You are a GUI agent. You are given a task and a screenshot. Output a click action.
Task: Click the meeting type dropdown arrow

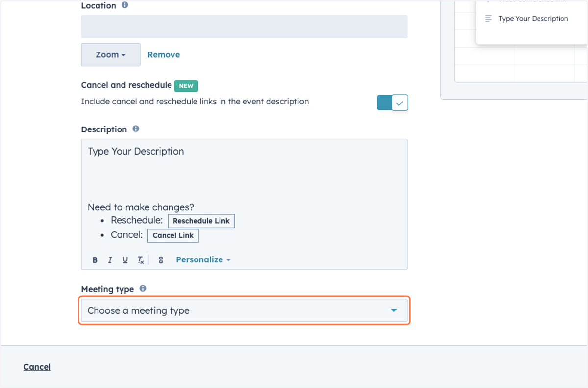coord(394,310)
